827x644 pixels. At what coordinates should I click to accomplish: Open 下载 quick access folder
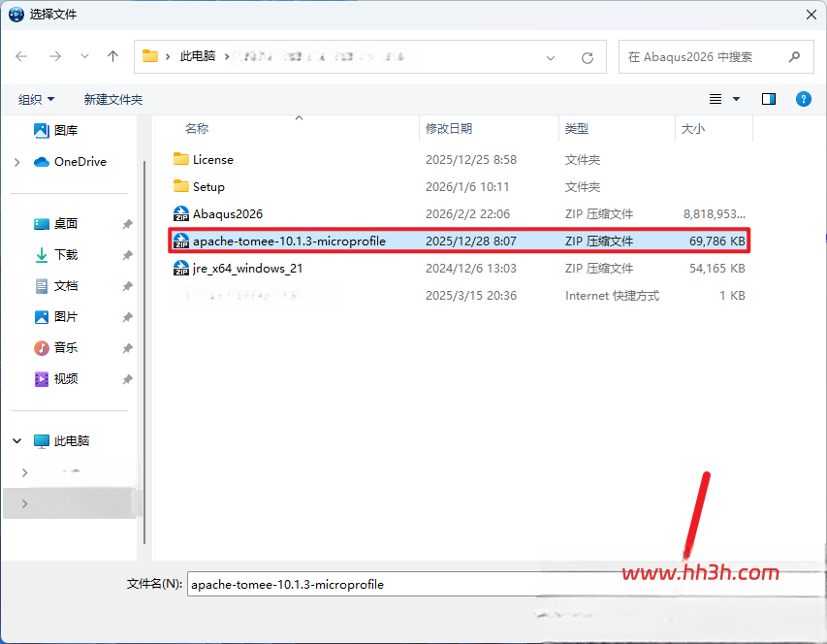click(66, 255)
